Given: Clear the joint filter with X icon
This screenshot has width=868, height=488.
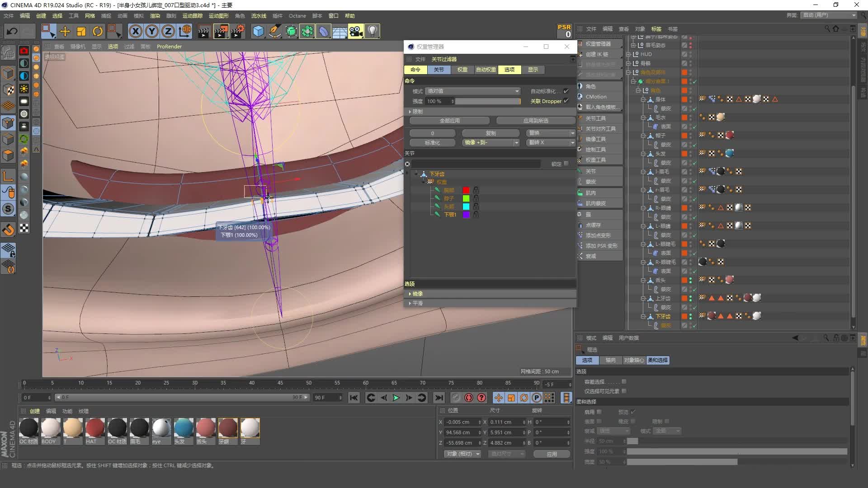Looking at the screenshot, I should point(407,164).
